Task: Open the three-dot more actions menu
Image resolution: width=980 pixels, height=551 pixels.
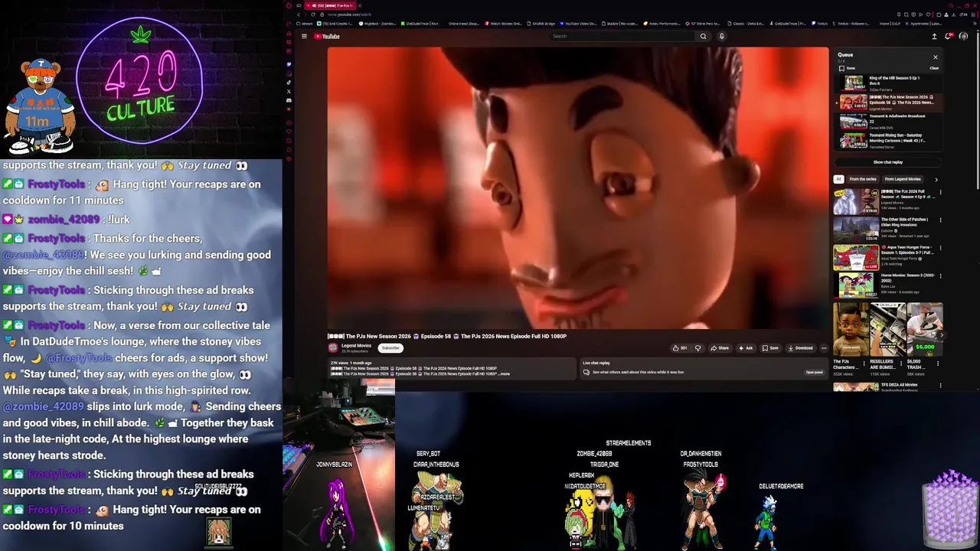Action: 824,348
